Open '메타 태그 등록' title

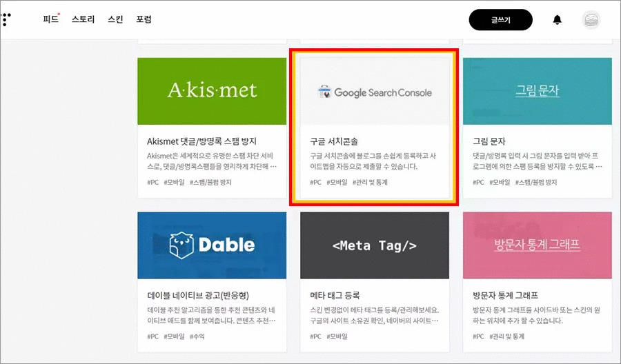335,296
